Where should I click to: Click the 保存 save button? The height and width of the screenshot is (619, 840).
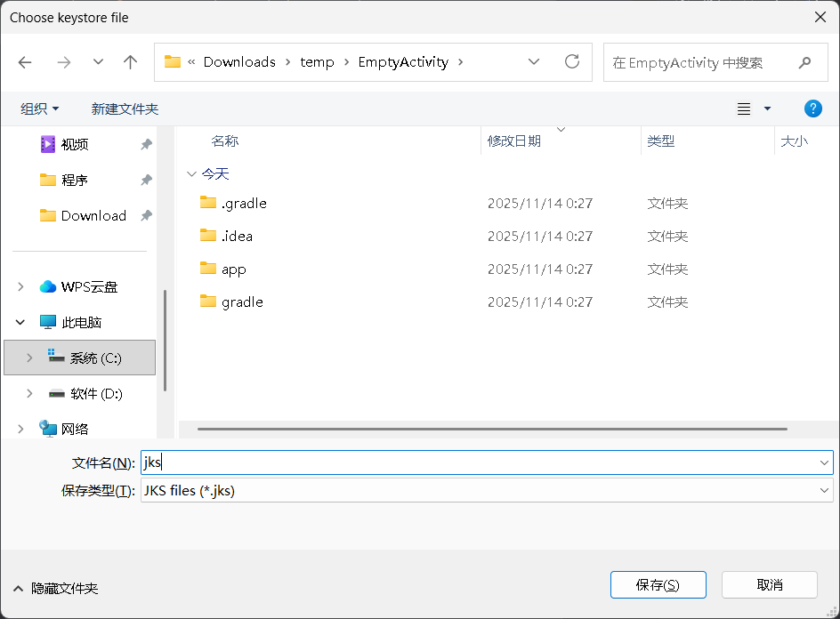pos(658,584)
